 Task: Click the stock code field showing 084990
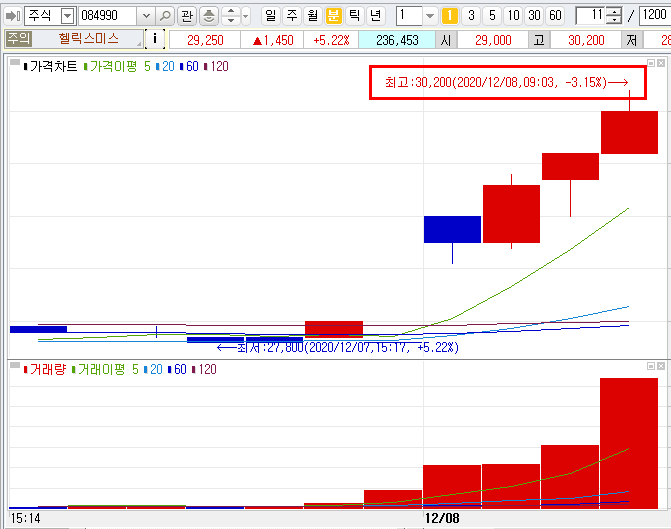point(108,16)
